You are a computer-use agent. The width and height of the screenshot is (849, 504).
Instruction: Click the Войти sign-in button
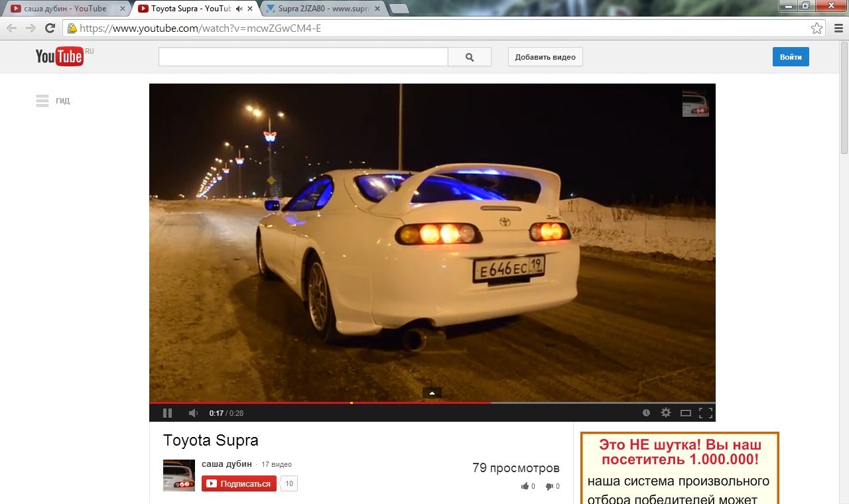(x=791, y=57)
